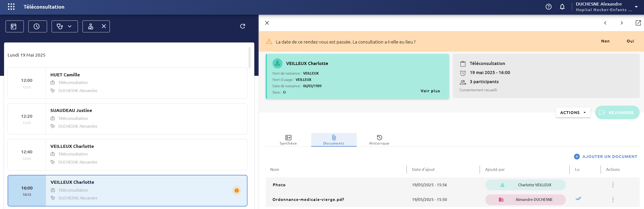Click the clock time filter icon
This screenshot has width=644, height=209.
click(37, 26)
